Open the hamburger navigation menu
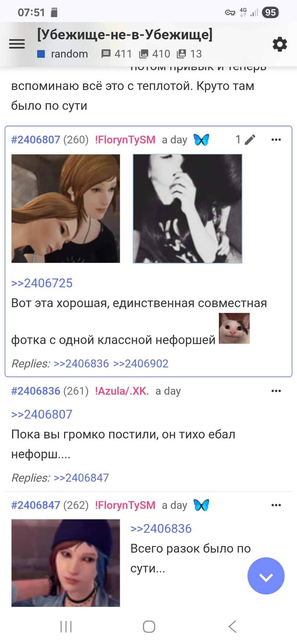 tap(17, 44)
